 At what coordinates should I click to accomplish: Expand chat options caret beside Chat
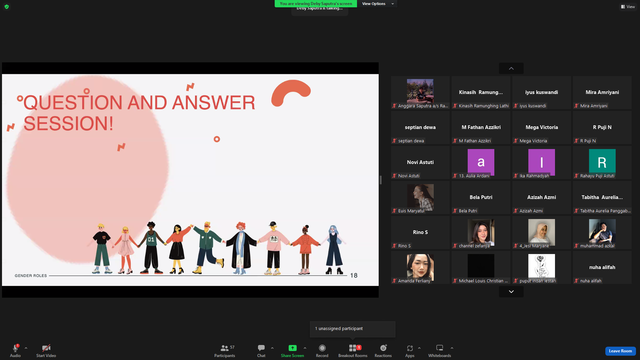click(272, 348)
